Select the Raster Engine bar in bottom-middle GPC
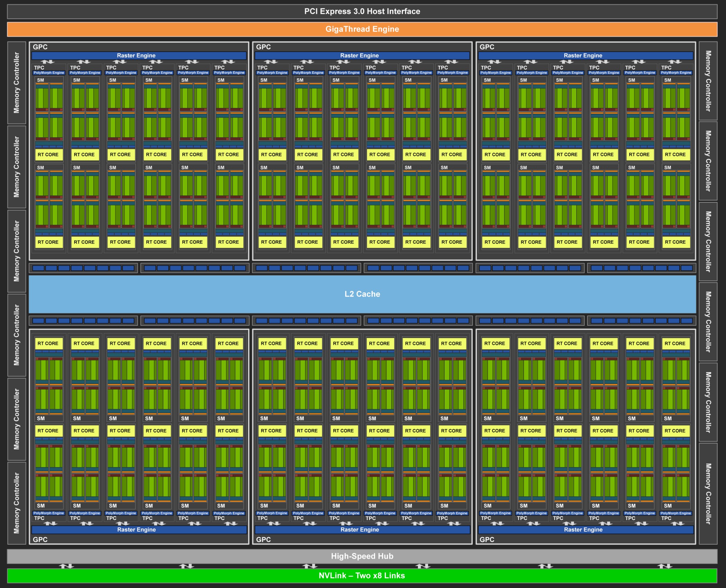Image resolution: width=726 pixels, height=588 pixels. tap(362, 529)
